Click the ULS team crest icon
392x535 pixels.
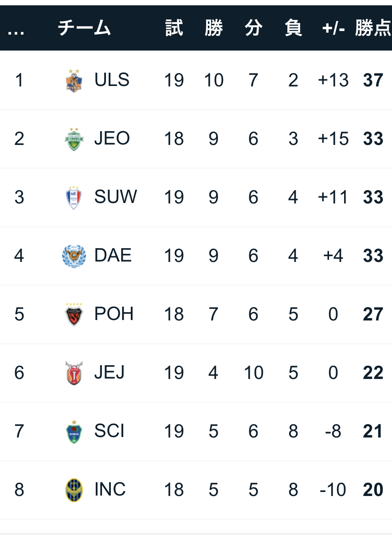pos(74,81)
